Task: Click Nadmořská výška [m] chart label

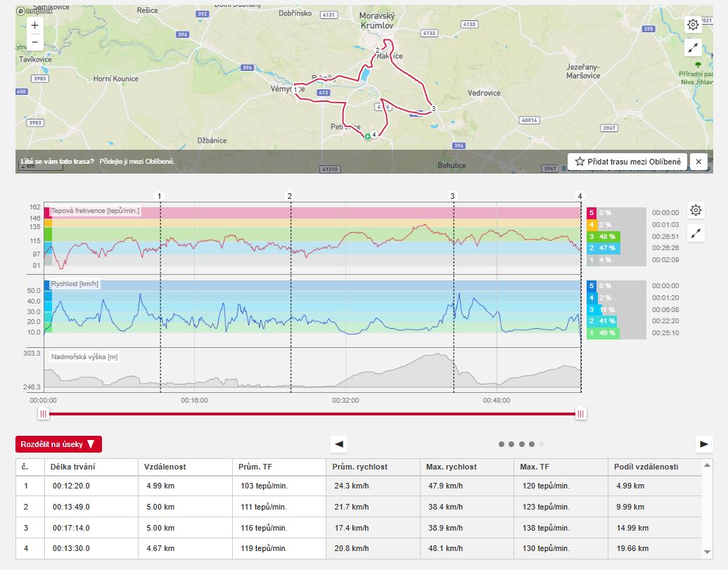Action: point(84,357)
